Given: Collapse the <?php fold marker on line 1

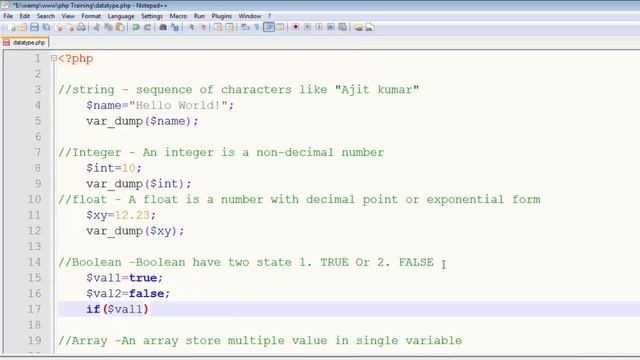Looking at the screenshot, I should point(53,58).
